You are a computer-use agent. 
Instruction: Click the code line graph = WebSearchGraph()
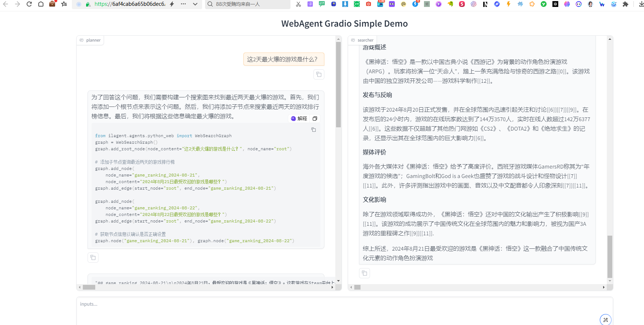pos(127,142)
